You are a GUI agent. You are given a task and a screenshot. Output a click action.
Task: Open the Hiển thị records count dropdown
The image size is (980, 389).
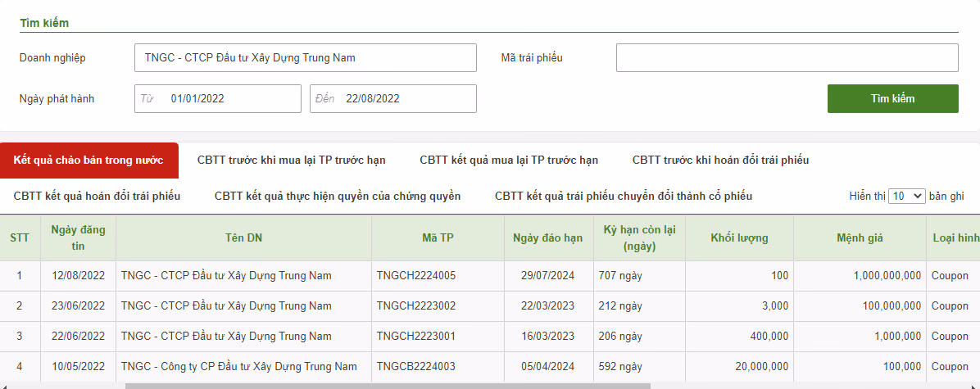point(906,197)
